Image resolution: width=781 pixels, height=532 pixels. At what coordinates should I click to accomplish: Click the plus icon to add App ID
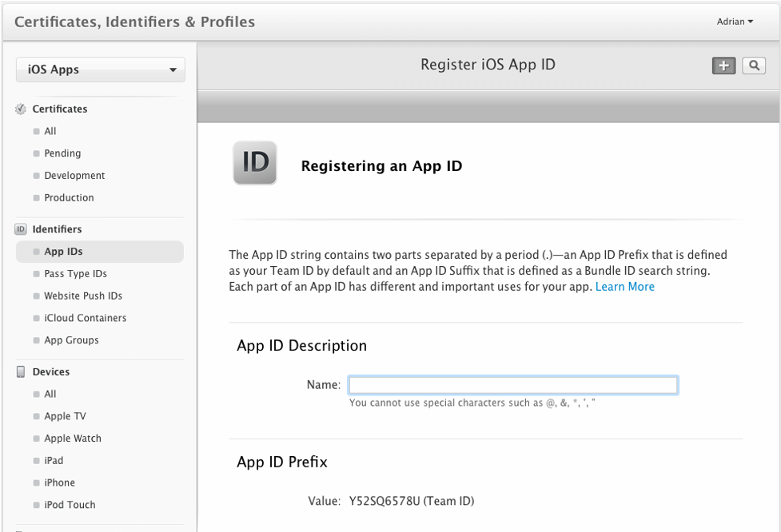[723, 66]
